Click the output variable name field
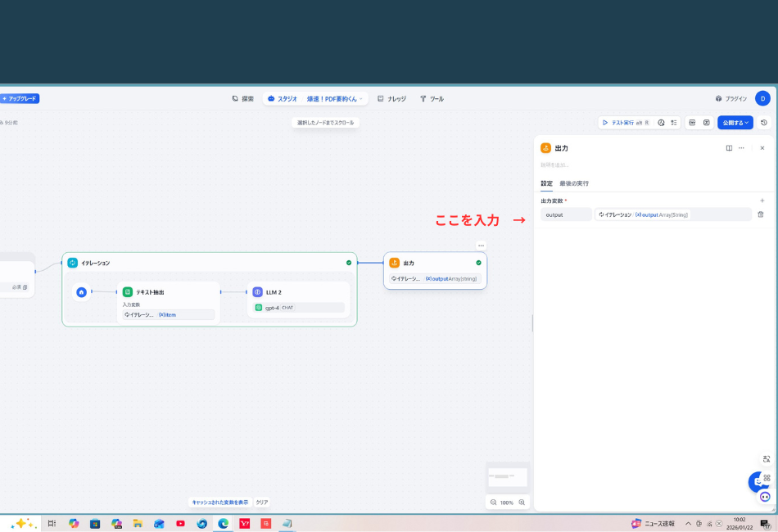Screen dimensions: 778x532 pos(565,214)
